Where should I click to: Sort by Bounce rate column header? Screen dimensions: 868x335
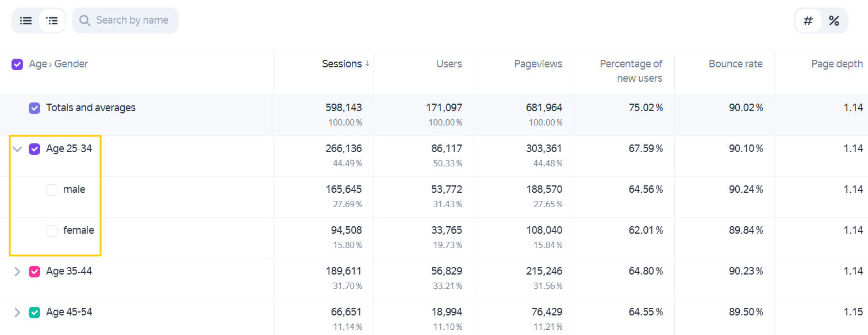click(735, 64)
